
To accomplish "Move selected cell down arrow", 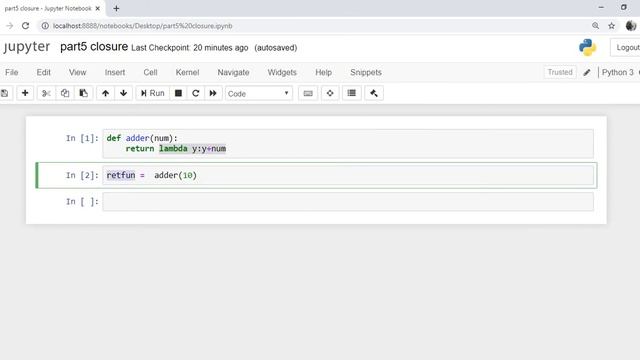I will (124, 93).
